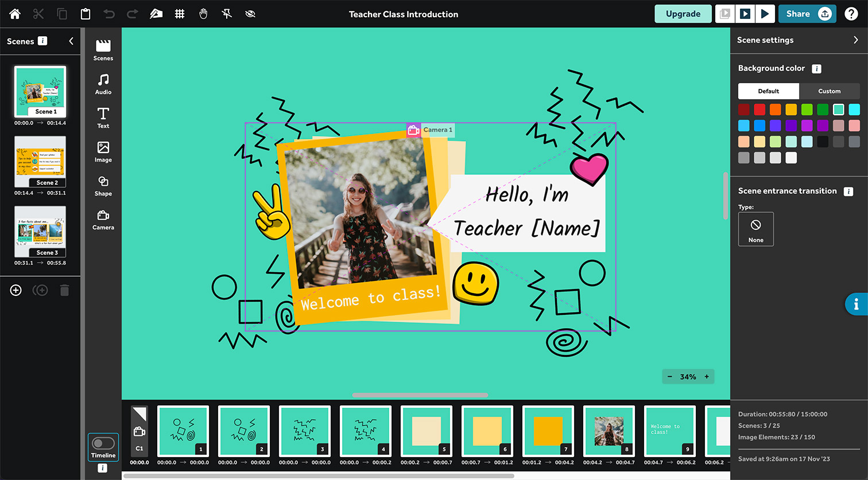Toggle the grid overlay

pyautogui.click(x=180, y=14)
